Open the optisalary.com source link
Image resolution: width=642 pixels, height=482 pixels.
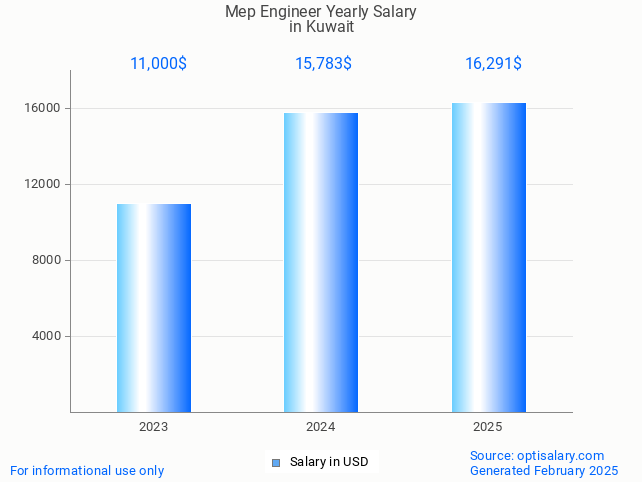(x=537, y=455)
